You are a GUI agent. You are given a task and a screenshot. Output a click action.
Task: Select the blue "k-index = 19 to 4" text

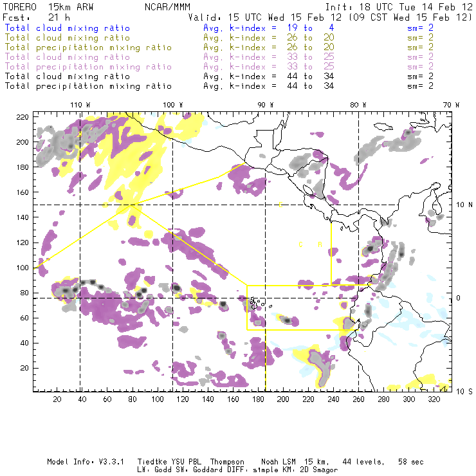(282, 28)
